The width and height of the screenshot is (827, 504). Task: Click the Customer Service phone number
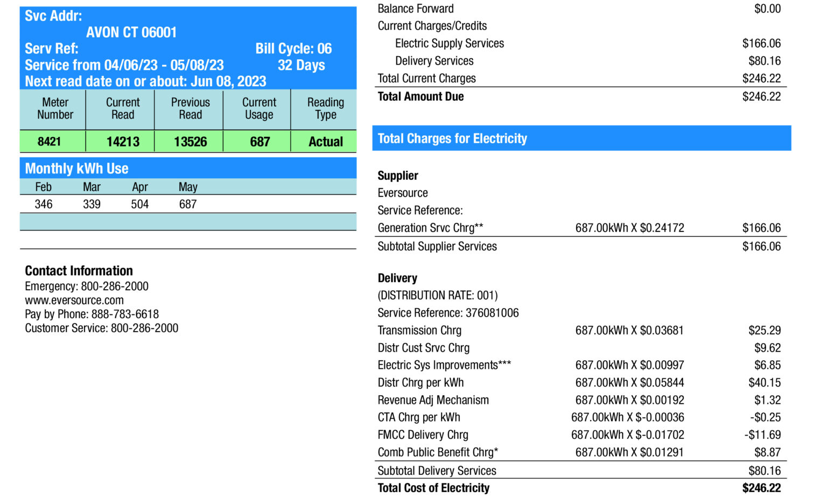[144, 328]
